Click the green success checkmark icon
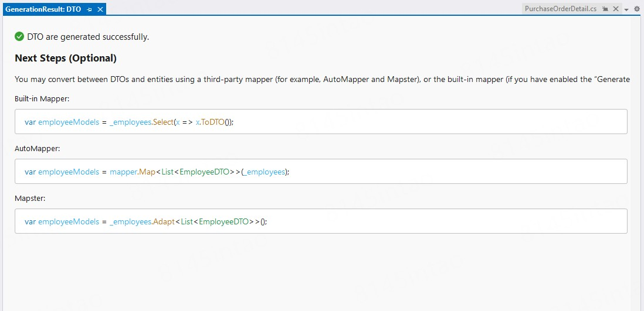The width and height of the screenshot is (644, 311). 19,37
